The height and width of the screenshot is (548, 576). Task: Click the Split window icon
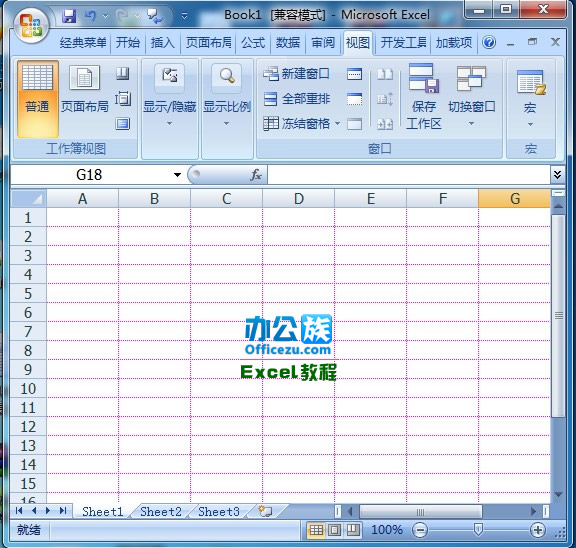(354, 74)
